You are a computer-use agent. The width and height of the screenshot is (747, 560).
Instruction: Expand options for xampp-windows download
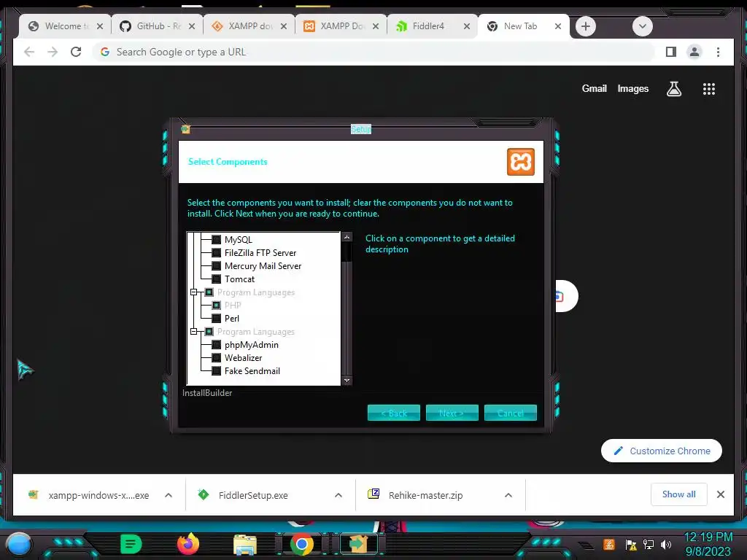point(169,495)
